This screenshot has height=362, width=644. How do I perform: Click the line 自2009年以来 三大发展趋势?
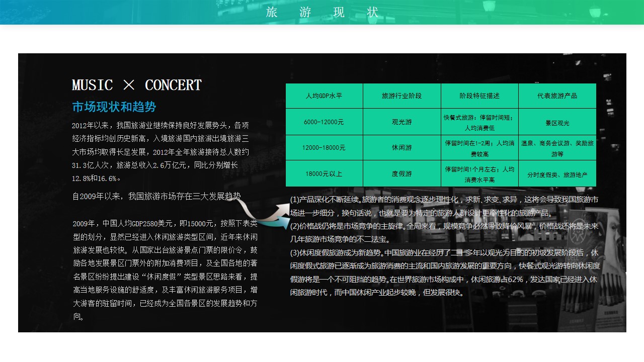click(x=156, y=197)
